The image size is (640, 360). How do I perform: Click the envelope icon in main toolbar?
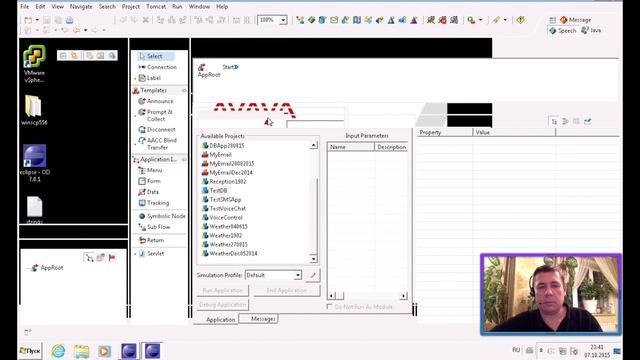coord(334,20)
